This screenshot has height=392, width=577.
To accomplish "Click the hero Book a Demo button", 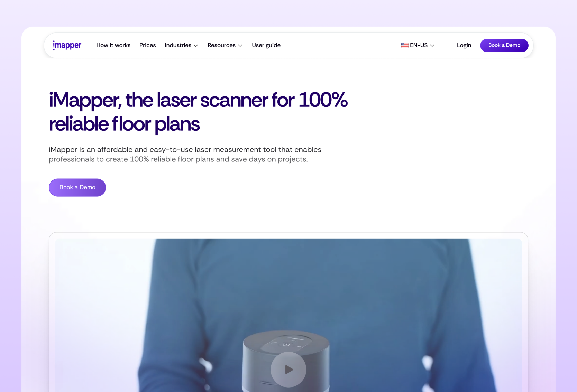I will pos(77,187).
